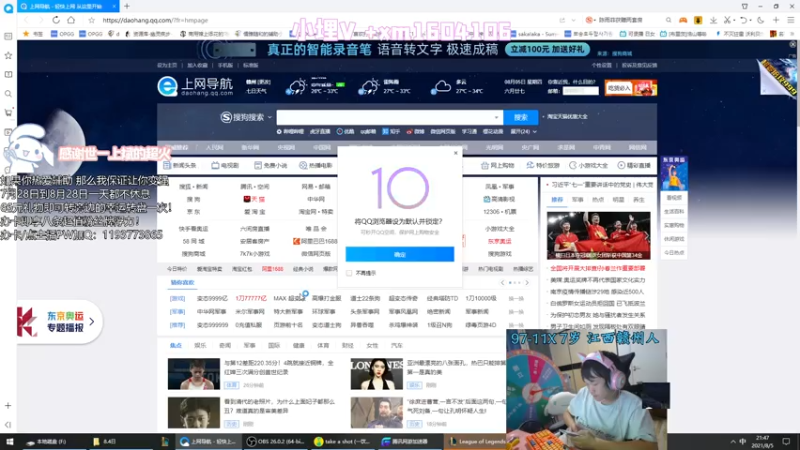
Task: Click the scissors screenshot tool icon
Action: point(728,20)
